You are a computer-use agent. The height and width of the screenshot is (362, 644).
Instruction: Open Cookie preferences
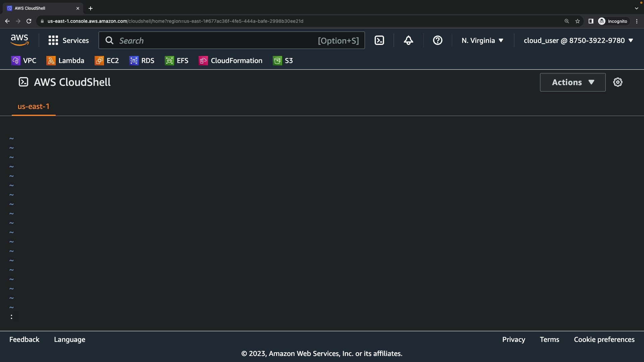[x=604, y=340]
